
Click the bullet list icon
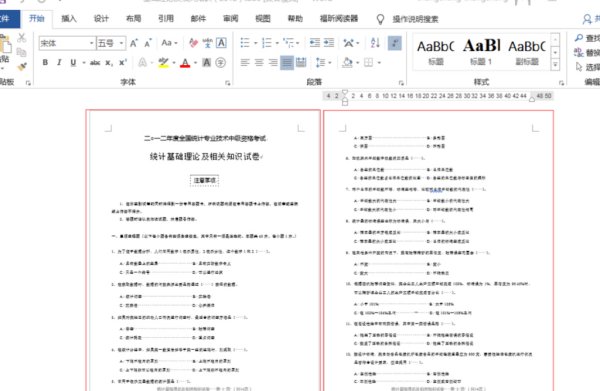pyautogui.click(x=245, y=43)
